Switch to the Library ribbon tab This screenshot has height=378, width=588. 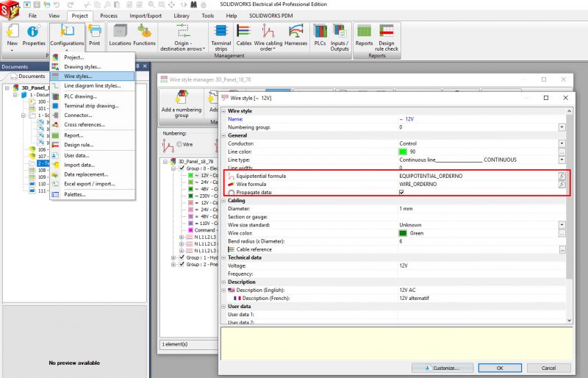pyautogui.click(x=182, y=15)
